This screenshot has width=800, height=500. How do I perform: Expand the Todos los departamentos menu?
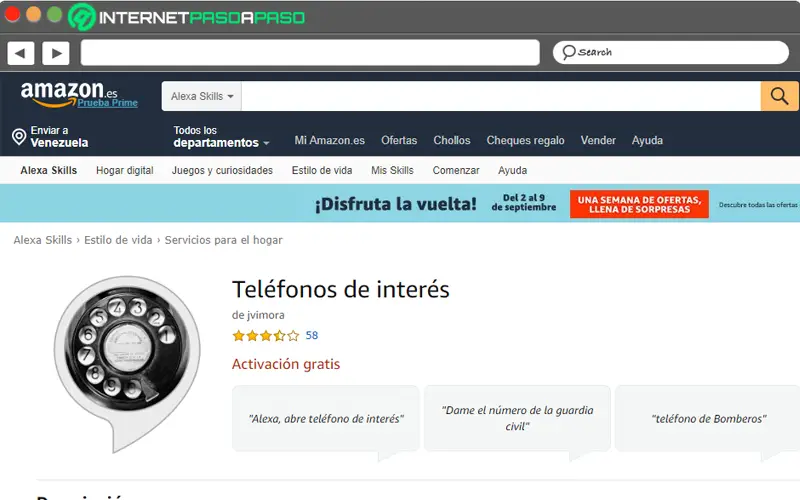coord(221,137)
